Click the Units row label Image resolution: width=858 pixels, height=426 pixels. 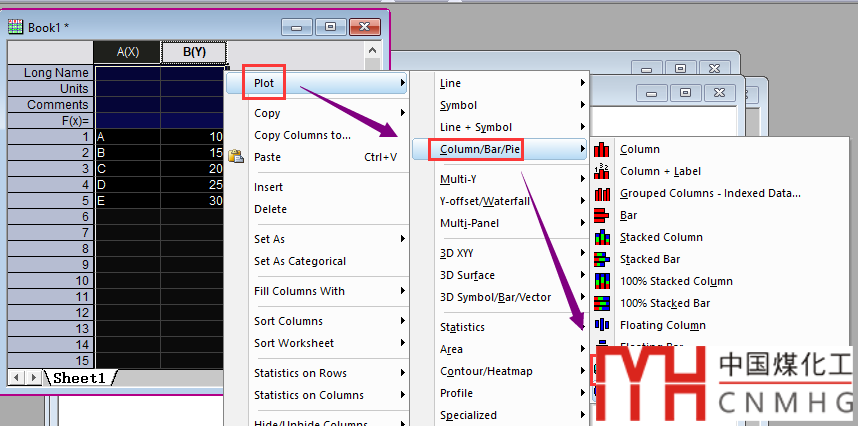(51, 89)
